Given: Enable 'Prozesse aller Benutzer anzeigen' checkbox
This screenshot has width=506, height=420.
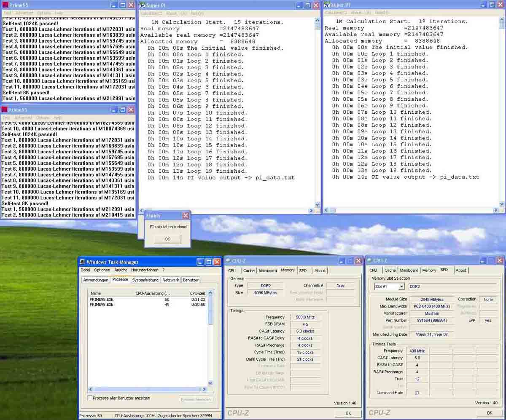Looking at the screenshot, I should click(x=90, y=398).
